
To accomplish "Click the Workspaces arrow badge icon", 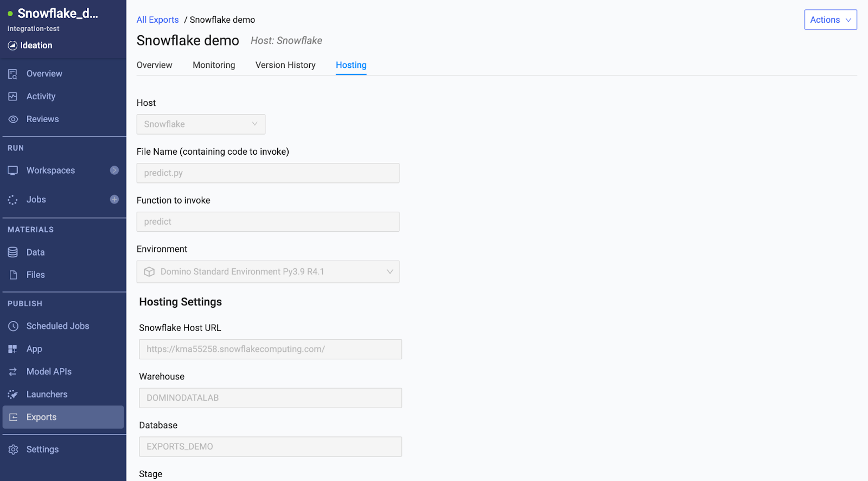I will pos(114,170).
